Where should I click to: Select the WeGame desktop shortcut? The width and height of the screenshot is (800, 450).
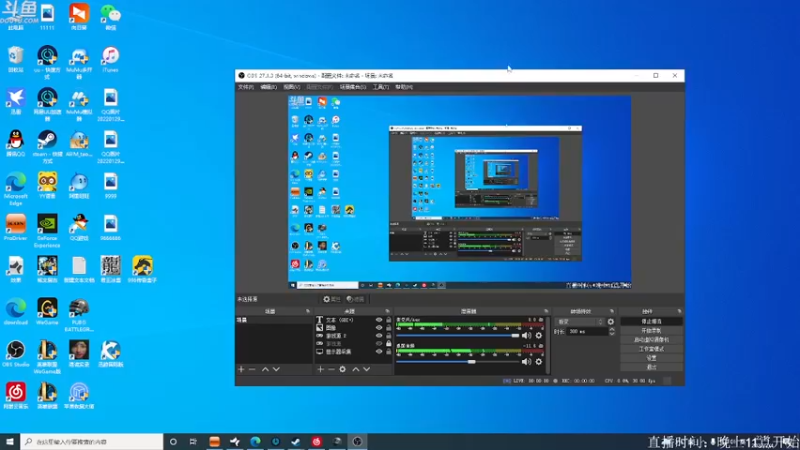pyautogui.click(x=47, y=312)
